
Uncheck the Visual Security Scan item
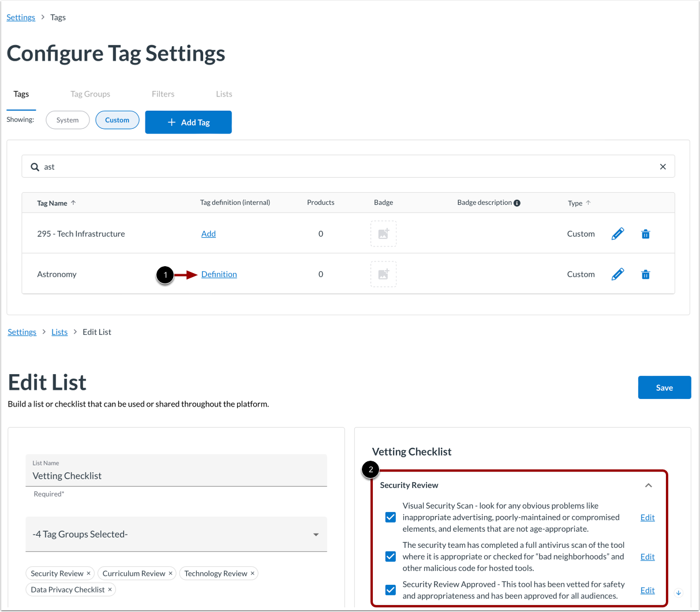pos(390,517)
